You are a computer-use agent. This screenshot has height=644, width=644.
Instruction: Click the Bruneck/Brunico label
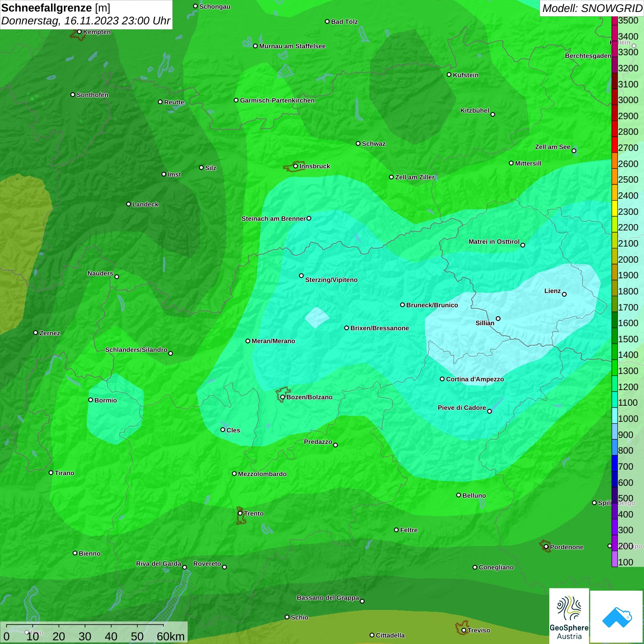432,305
